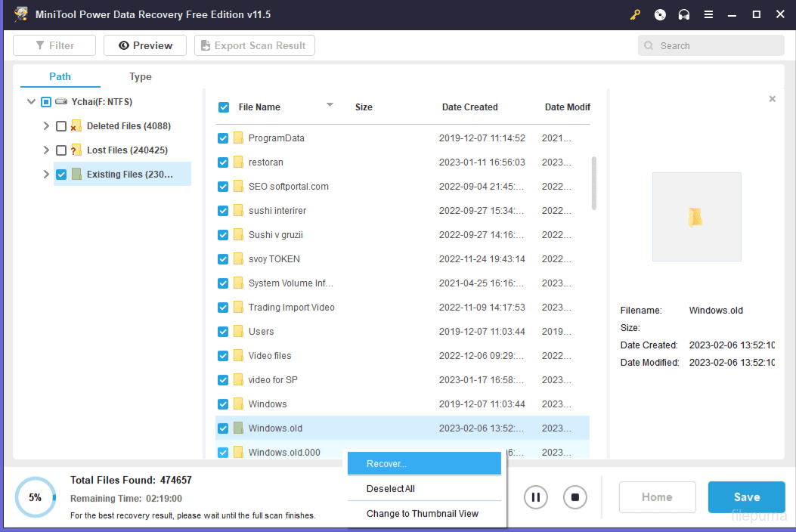The width and height of the screenshot is (796, 532).
Task: Click the restoran folder icon
Action: coord(238,162)
